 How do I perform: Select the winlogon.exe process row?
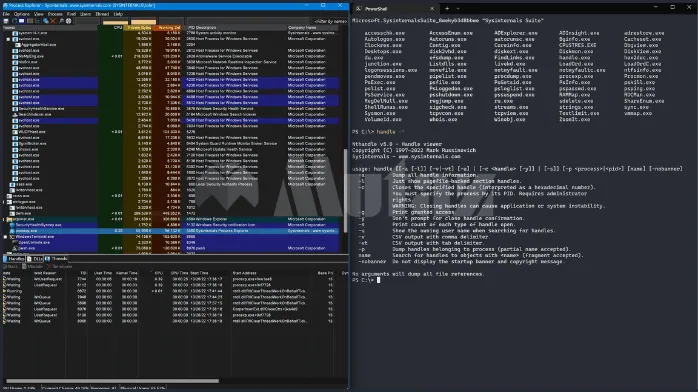pyautogui.click(x=171, y=202)
